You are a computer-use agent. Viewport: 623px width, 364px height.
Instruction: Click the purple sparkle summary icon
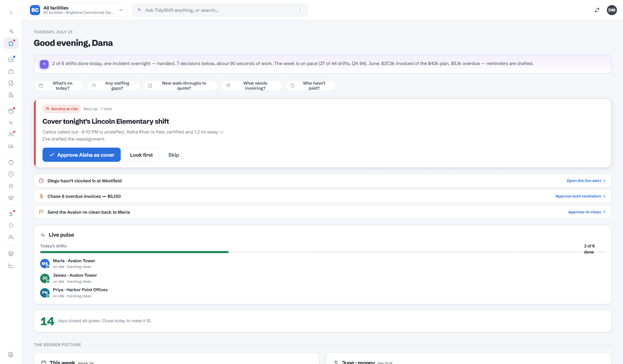(44, 64)
